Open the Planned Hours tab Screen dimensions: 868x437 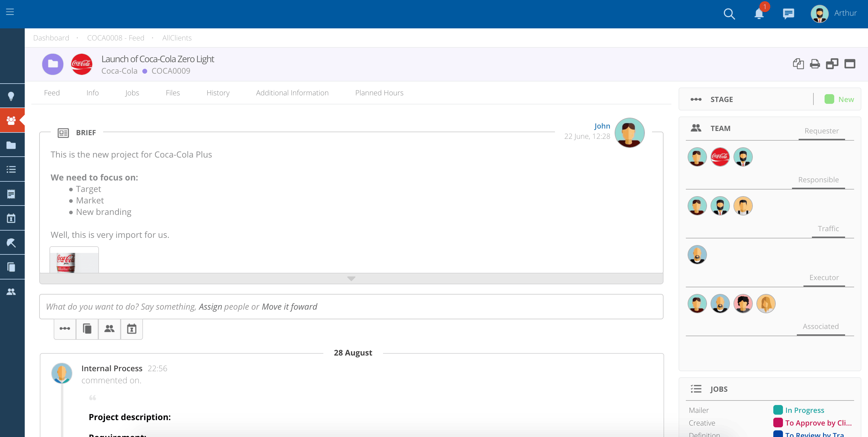(379, 93)
